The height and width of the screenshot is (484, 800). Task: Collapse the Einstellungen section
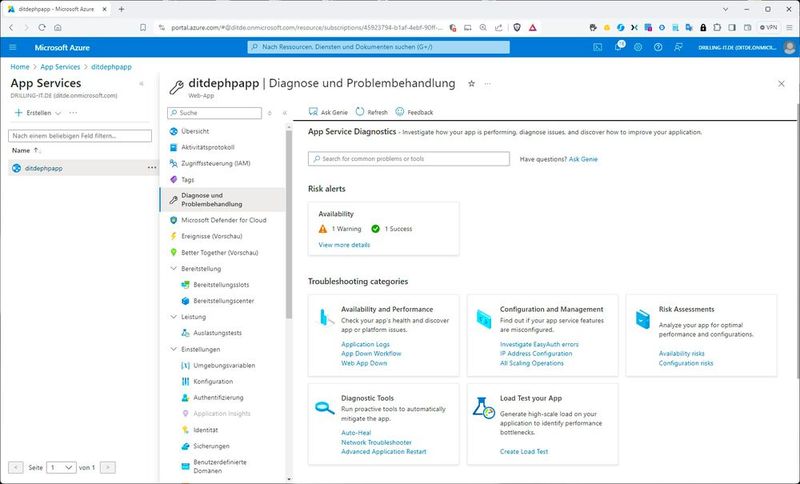tap(173, 349)
